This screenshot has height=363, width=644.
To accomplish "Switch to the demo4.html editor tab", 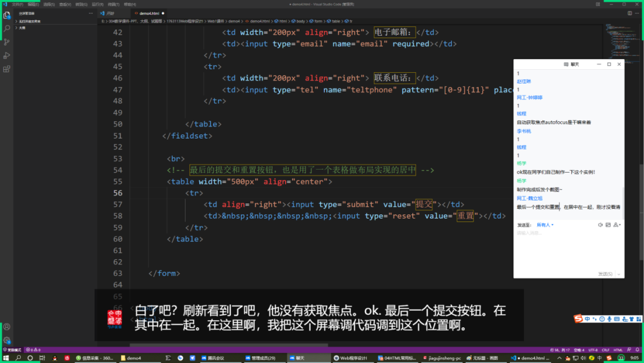I will click(x=148, y=13).
